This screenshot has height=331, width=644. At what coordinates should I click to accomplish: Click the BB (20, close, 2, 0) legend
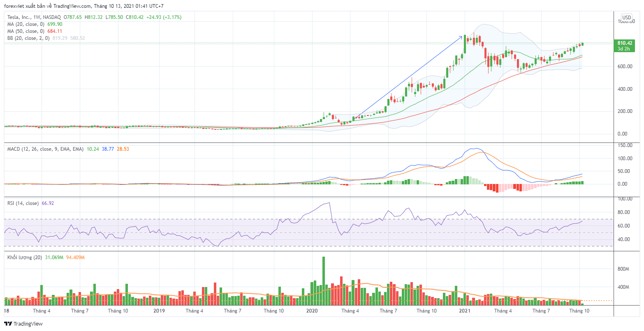click(x=28, y=38)
